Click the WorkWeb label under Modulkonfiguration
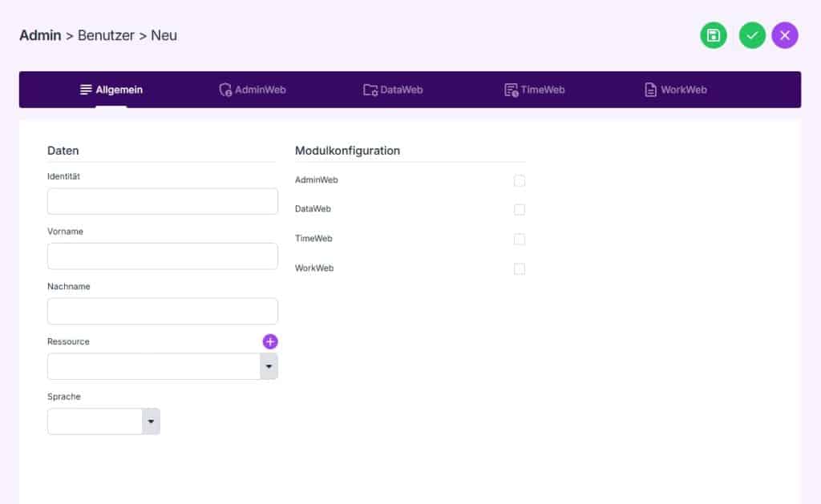The image size is (821, 504). click(x=314, y=268)
